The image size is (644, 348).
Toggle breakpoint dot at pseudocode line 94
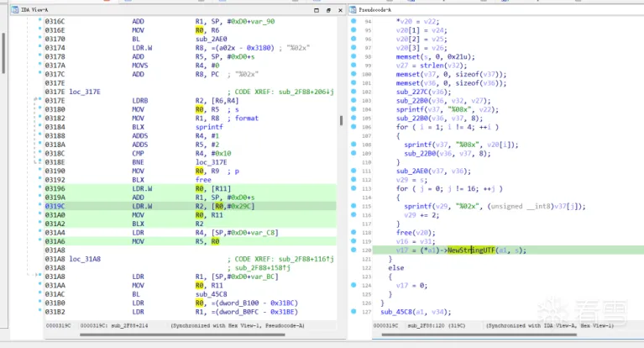pos(353,21)
